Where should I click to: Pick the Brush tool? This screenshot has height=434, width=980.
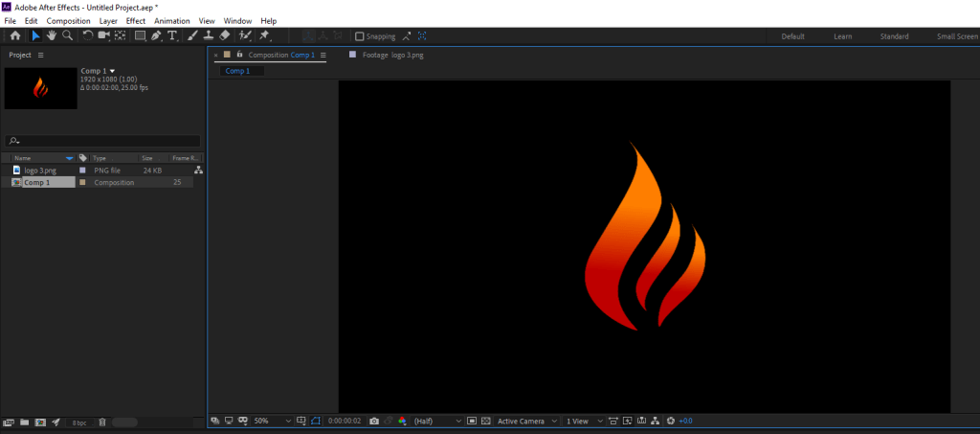(192, 35)
